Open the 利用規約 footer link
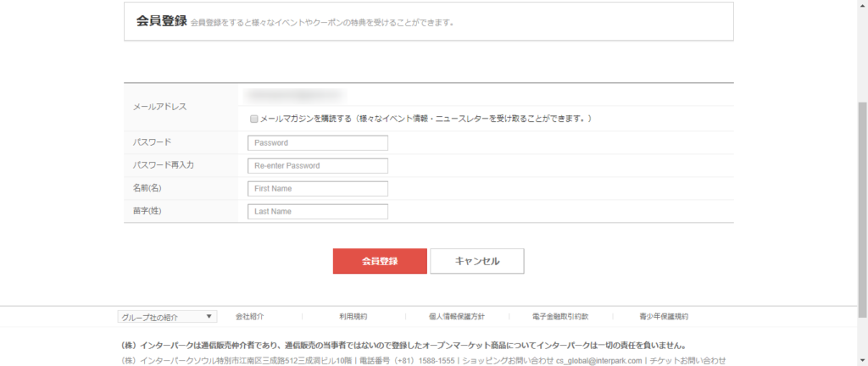Image resolution: width=868 pixels, height=366 pixels. click(x=353, y=317)
